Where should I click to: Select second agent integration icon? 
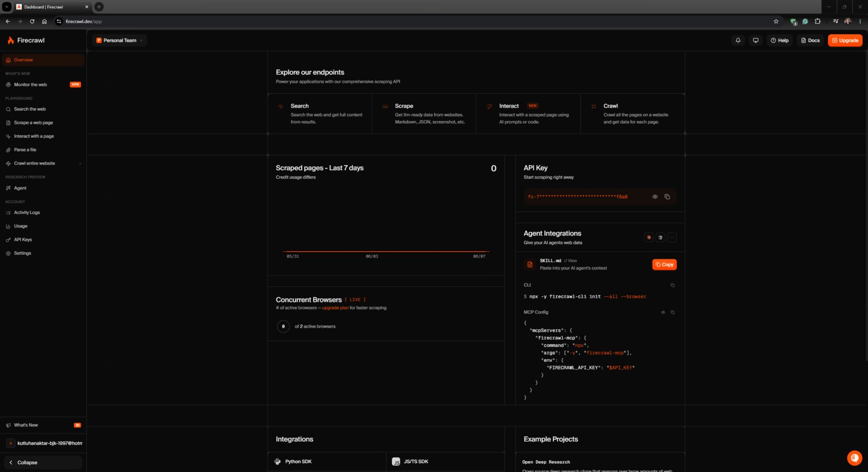(x=660, y=238)
